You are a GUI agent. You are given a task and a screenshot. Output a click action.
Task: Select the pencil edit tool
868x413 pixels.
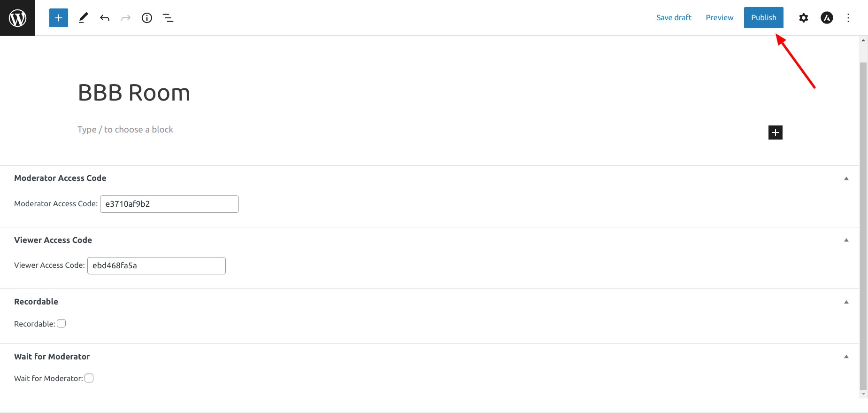[83, 18]
